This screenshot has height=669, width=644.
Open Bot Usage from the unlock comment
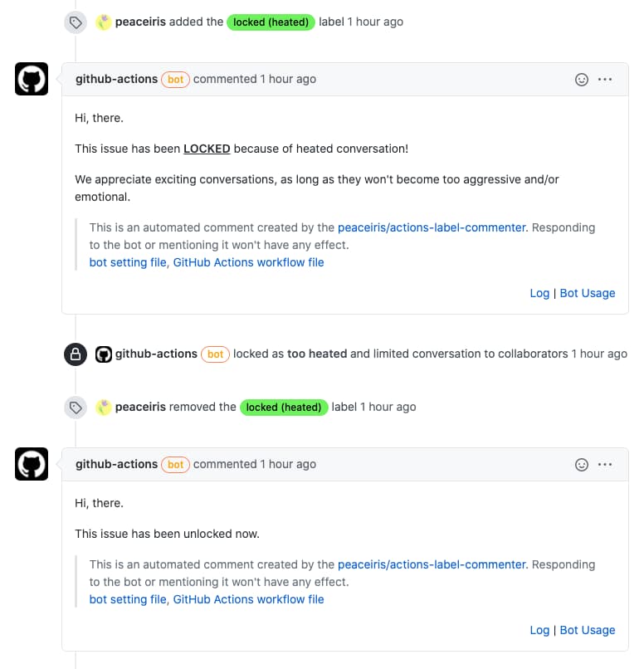coord(588,630)
